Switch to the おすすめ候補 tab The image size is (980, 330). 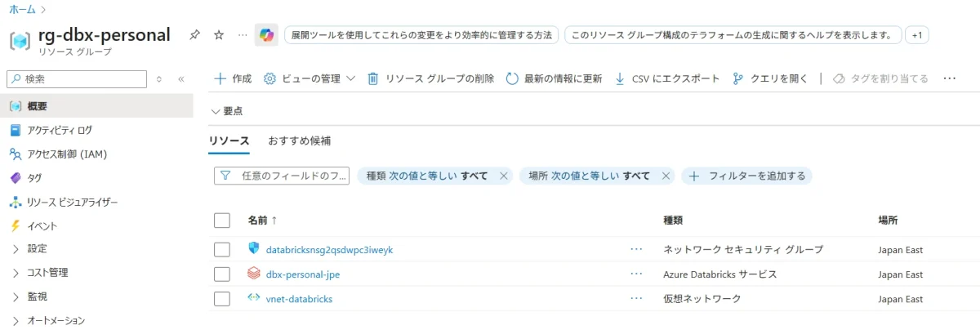tap(299, 140)
